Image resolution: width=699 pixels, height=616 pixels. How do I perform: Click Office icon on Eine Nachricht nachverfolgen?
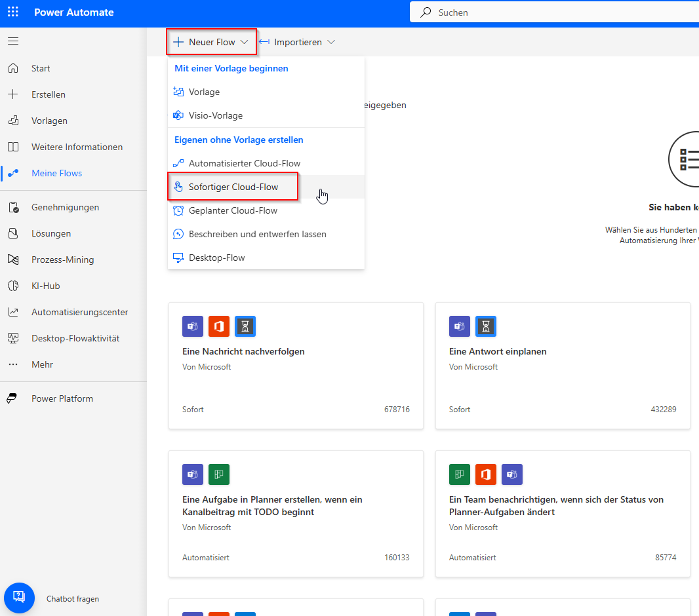click(219, 326)
